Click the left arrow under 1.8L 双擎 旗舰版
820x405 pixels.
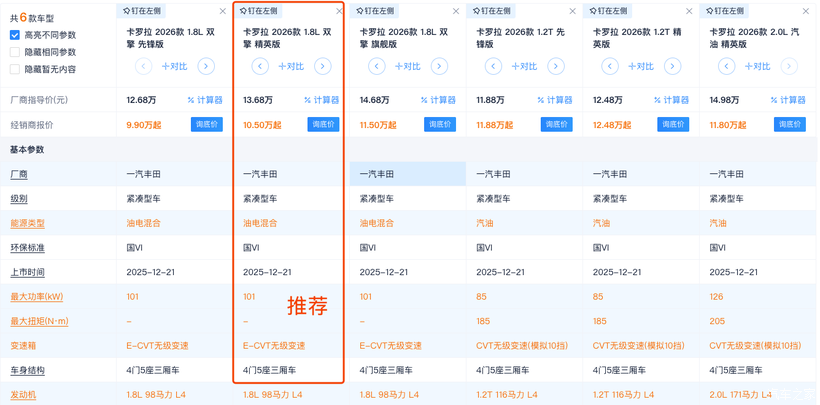pos(377,66)
